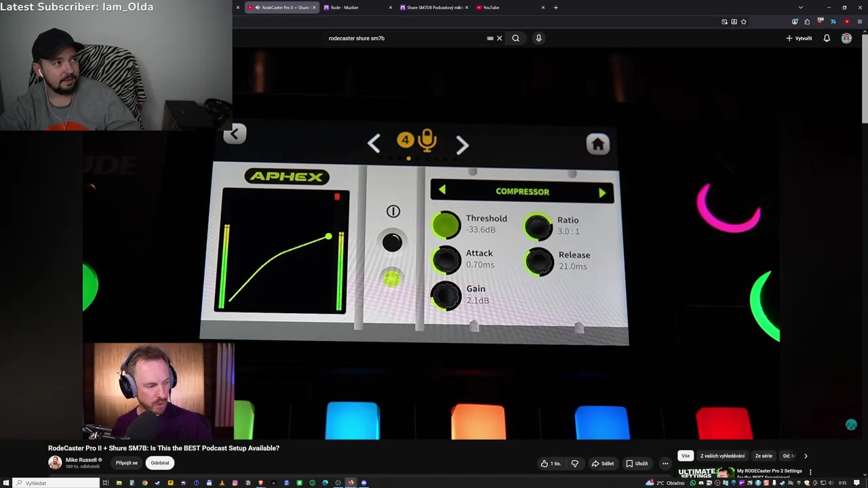Select the Vše filter chip
This screenshot has width=868, height=488.
pos(686,456)
